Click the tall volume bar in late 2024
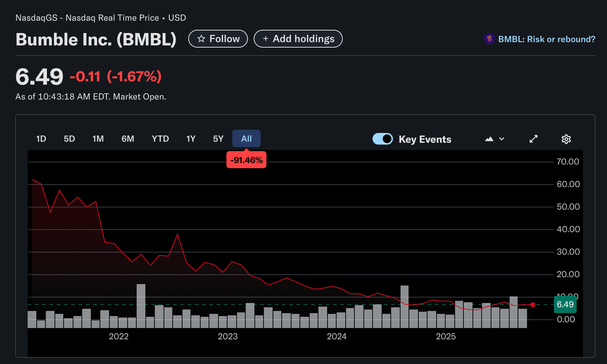This screenshot has width=607, height=364. click(405, 307)
